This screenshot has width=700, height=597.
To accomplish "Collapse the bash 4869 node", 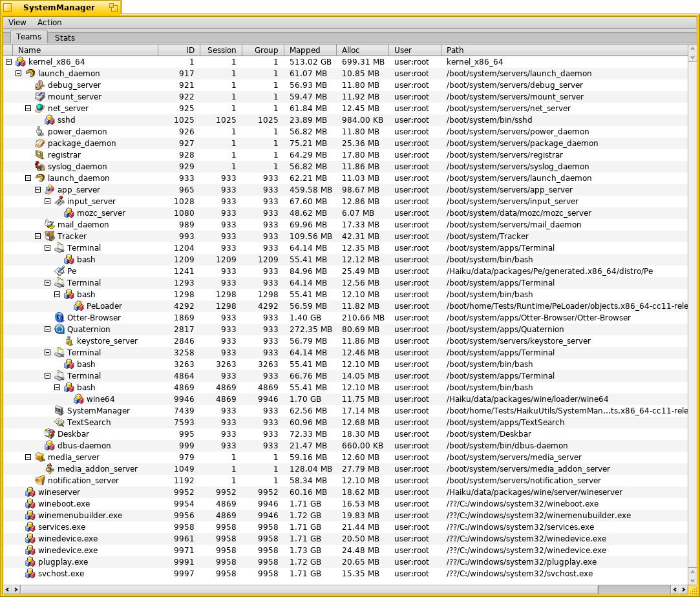I will (x=57, y=387).
